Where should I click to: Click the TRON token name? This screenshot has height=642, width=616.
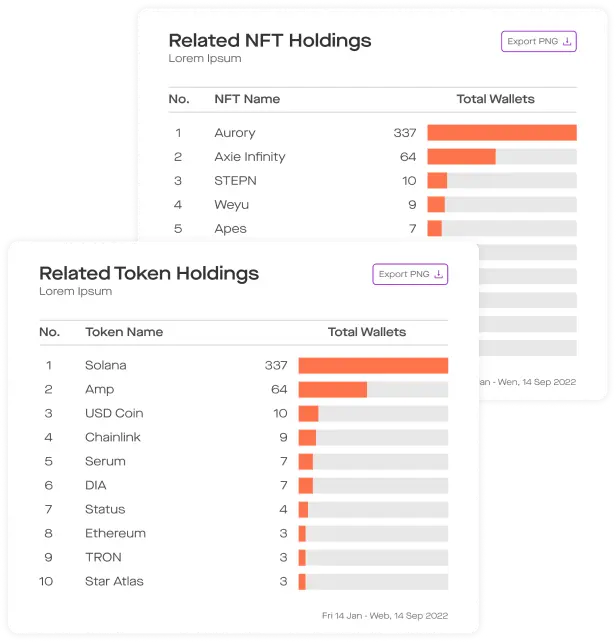pos(103,557)
